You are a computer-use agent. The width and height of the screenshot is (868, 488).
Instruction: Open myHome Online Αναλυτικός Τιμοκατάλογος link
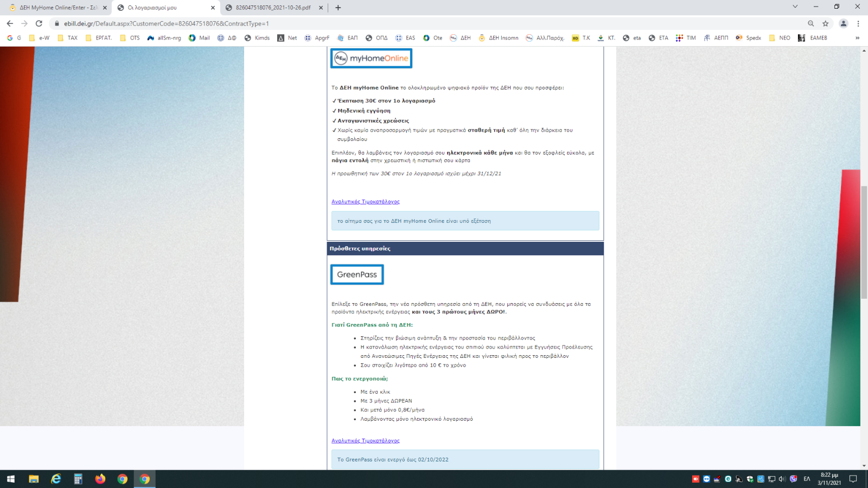366,202
